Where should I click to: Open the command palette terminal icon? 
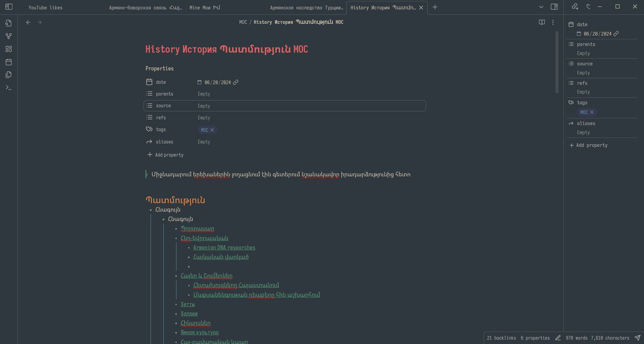(9, 88)
